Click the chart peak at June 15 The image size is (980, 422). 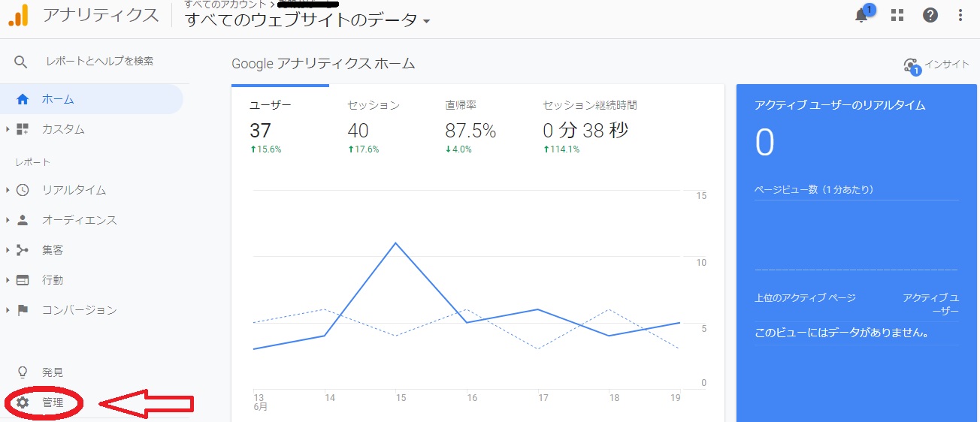(x=395, y=243)
